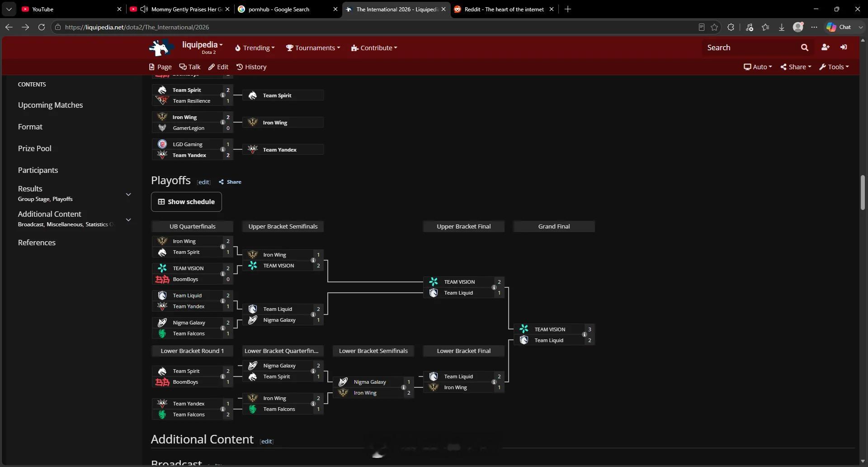Screen dimensions: 868x467
Task: Click the page vertical scrollbar thumb
Action: 863,192
